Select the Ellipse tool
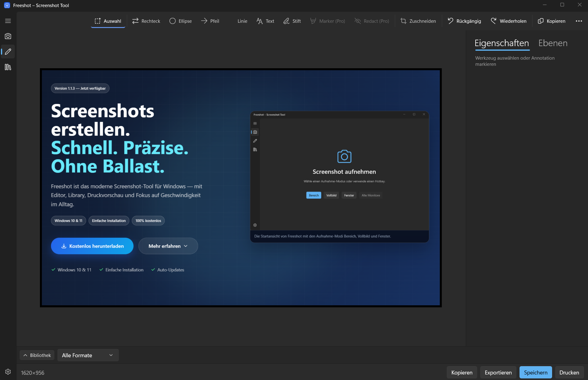This screenshot has width=588, height=380. point(181,21)
